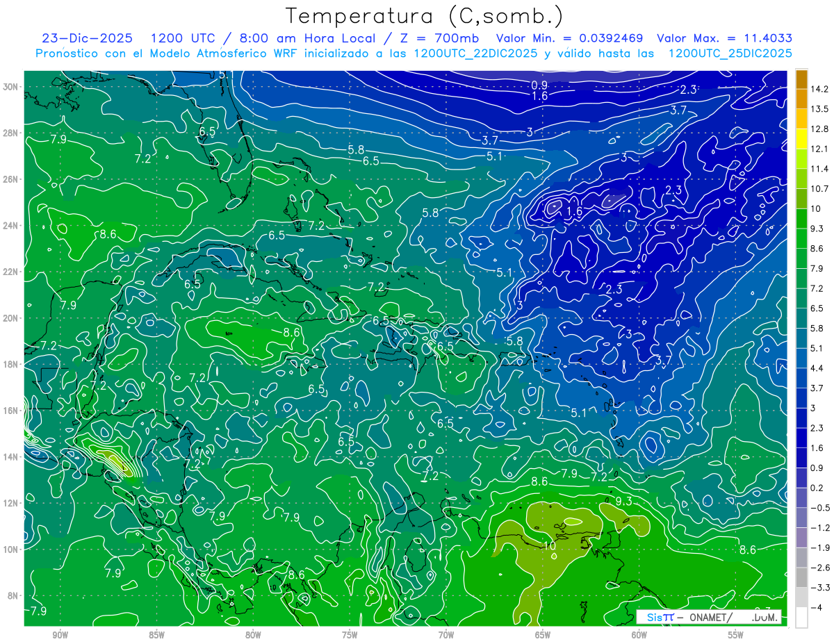This screenshot has height=644, width=834.
Task: Click the legend value 0.2
Action: (x=818, y=487)
